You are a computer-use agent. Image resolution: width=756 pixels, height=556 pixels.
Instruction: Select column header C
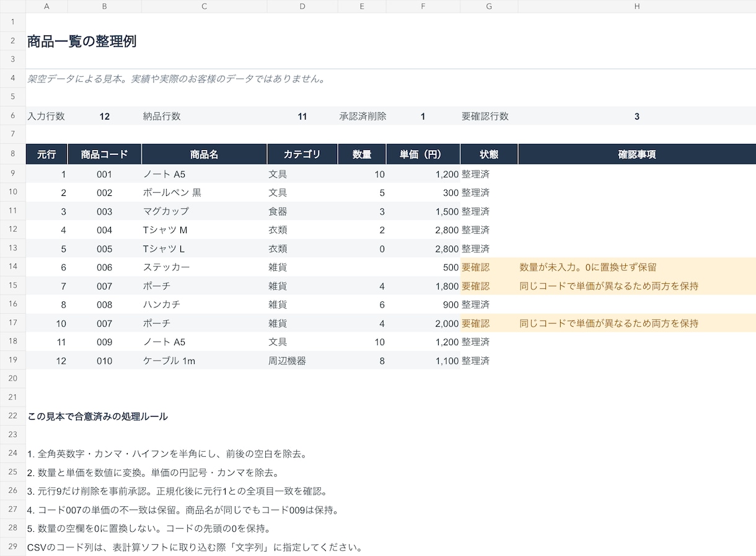(x=204, y=6)
